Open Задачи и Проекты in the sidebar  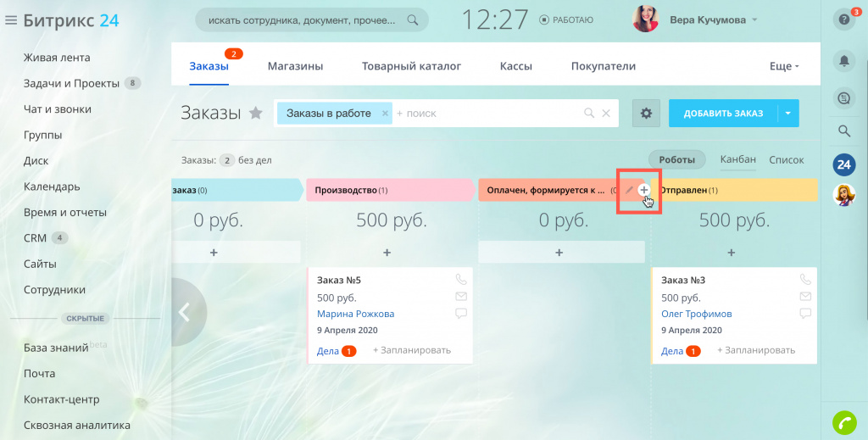pyautogui.click(x=71, y=84)
